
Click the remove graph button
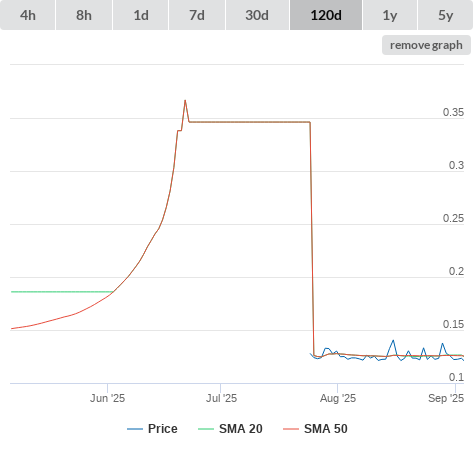pos(426,45)
